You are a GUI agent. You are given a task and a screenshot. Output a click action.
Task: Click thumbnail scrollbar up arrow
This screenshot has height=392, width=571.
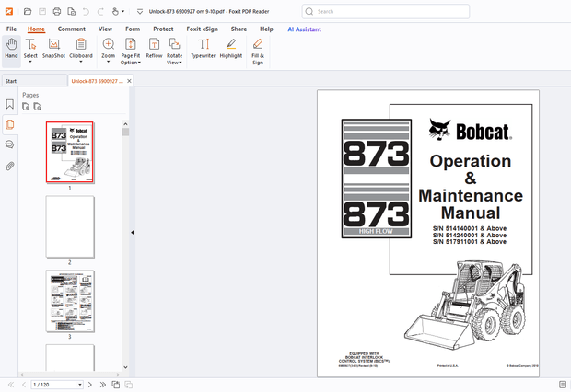[125, 124]
